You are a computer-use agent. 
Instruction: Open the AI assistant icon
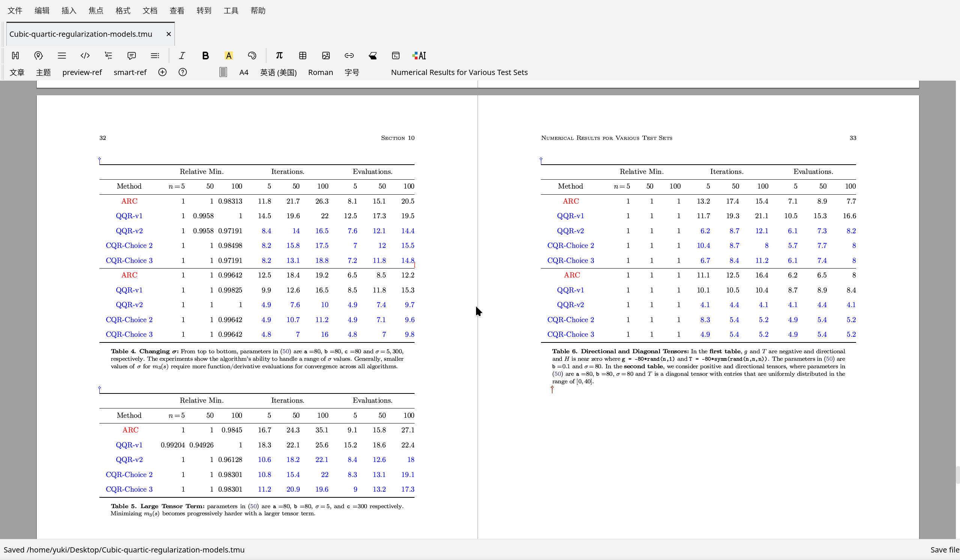click(x=419, y=56)
